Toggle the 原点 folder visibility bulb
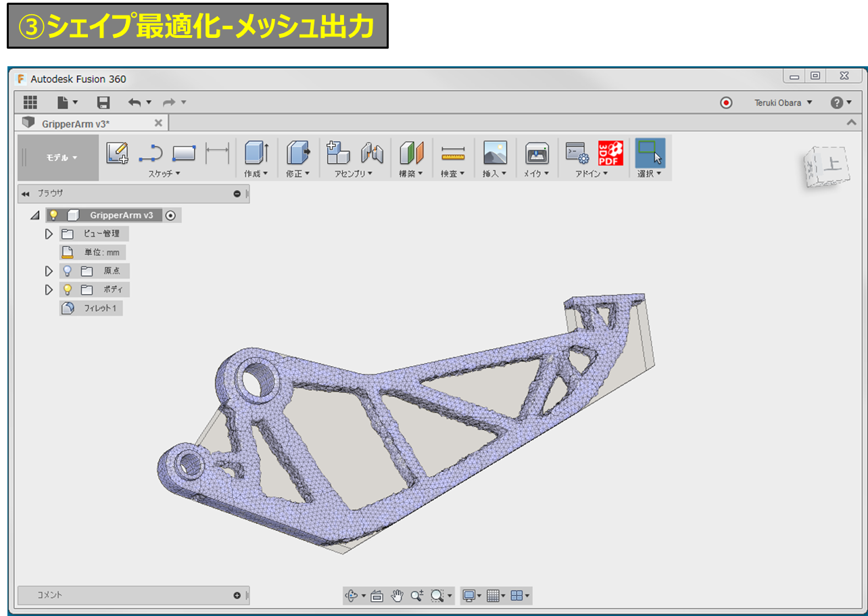868x616 pixels. [x=68, y=271]
